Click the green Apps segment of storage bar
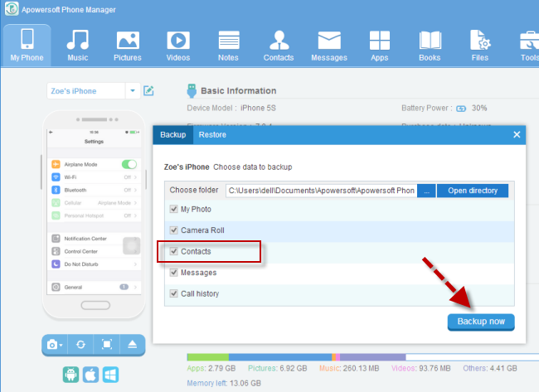539x392 pixels. tap(208, 357)
